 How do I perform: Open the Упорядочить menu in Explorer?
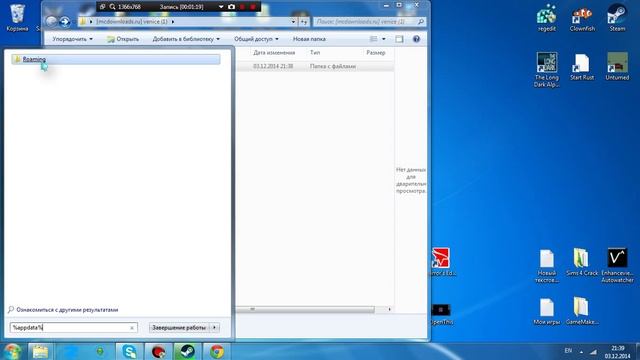click(x=72, y=39)
